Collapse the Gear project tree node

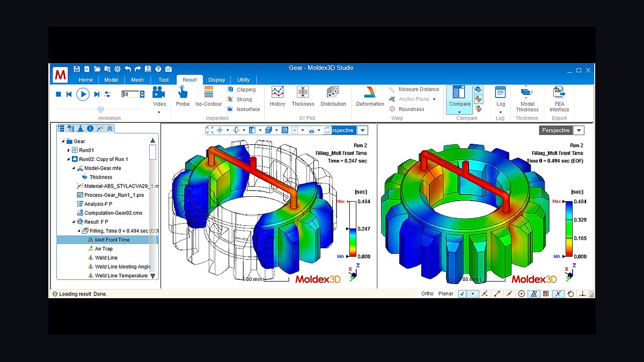click(63, 142)
